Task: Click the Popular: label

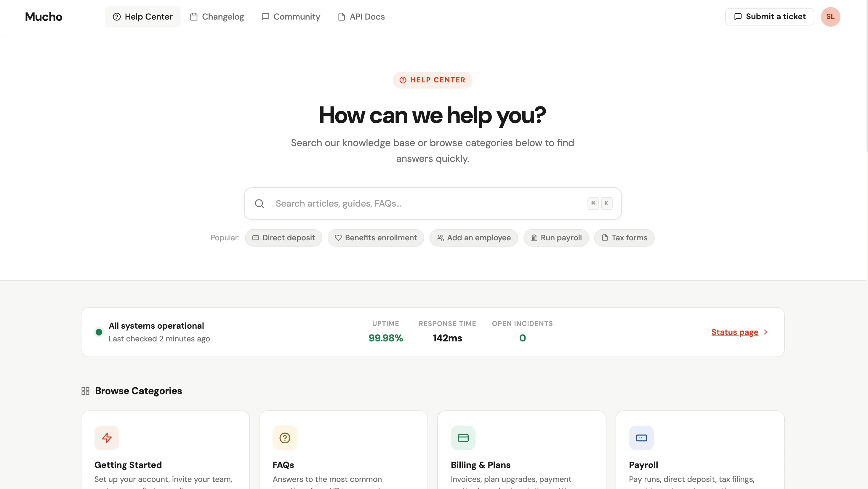Action: [225, 238]
